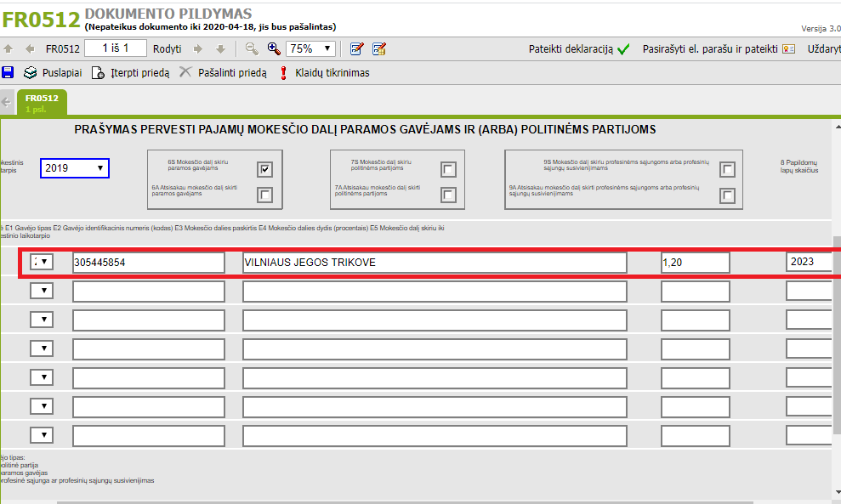Check 9A Atsisakau skirti profesinėms sąjungoms
The image size is (841, 504).
[x=727, y=195]
